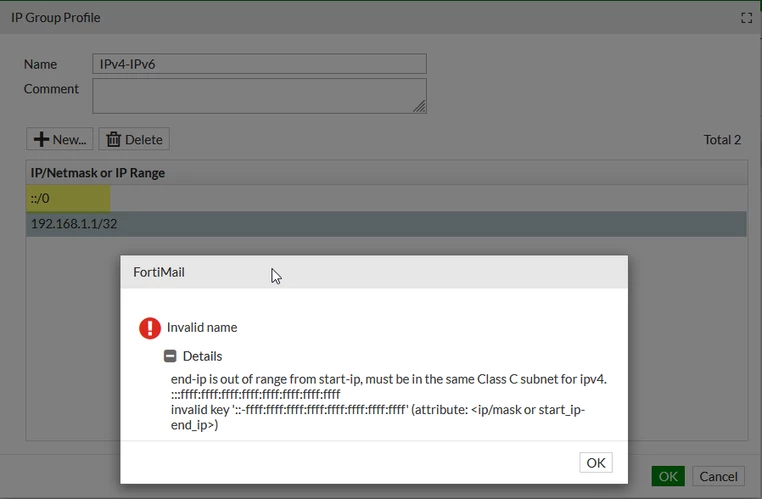This screenshot has width=762, height=499.
Task: Click the Details label in error dialog
Action: point(202,356)
